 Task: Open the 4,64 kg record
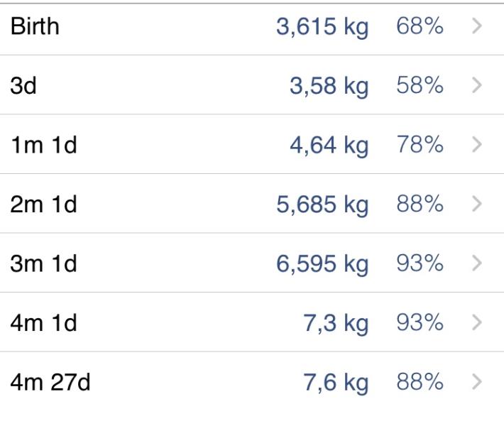tap(329, 146)
